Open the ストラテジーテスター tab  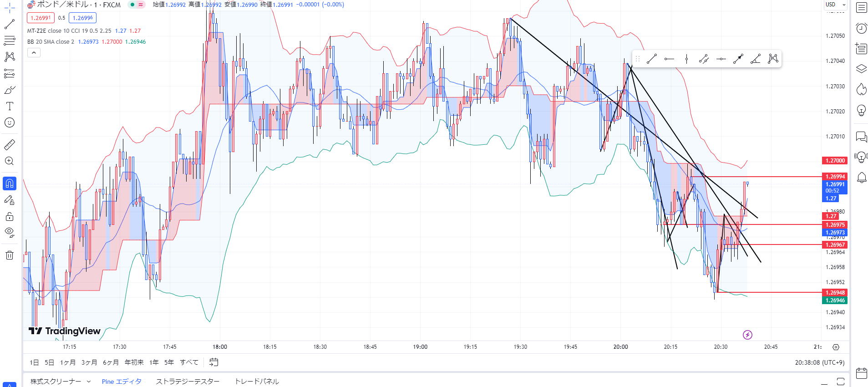coord(188,382)
